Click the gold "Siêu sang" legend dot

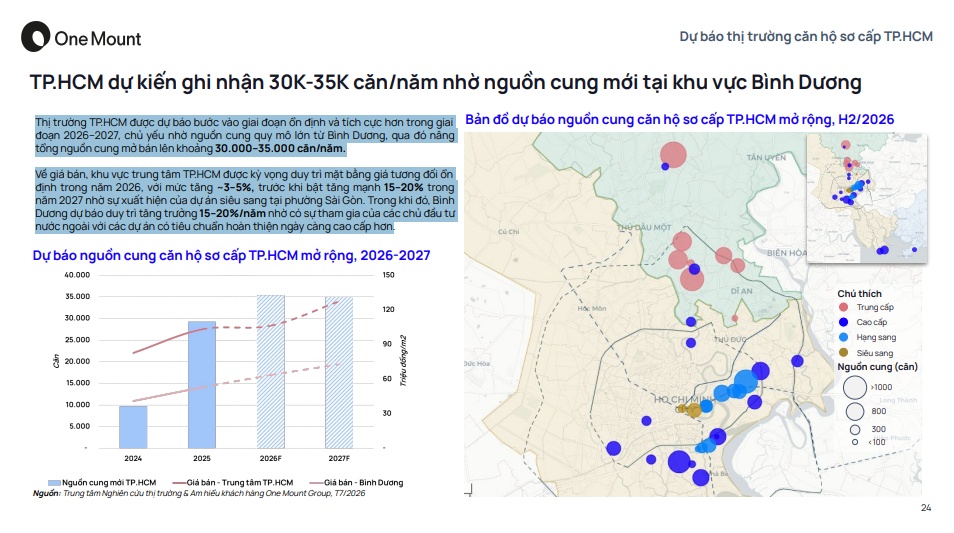pos(843,352)
